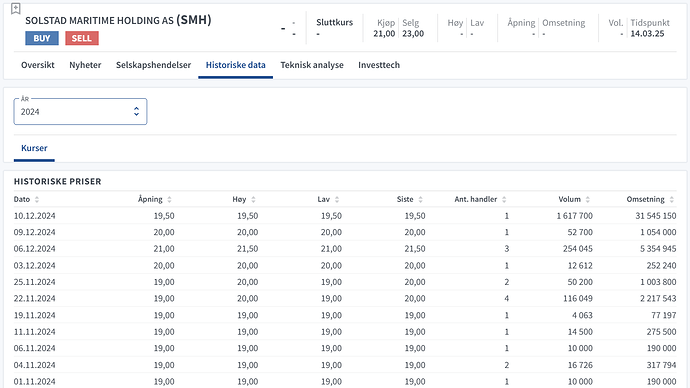
Task: Click the red SELL button
Action: tap(82, 38)
